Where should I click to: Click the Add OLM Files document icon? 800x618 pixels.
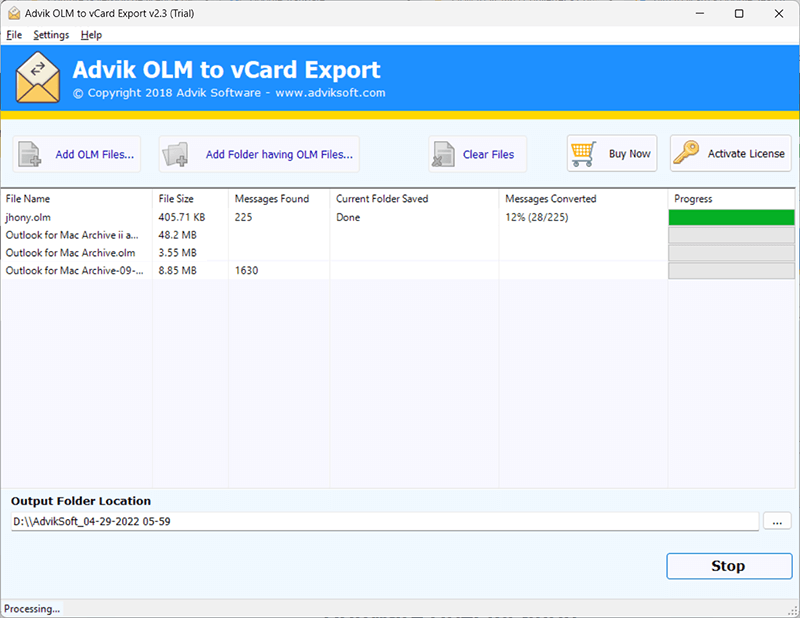coord(30,154)
